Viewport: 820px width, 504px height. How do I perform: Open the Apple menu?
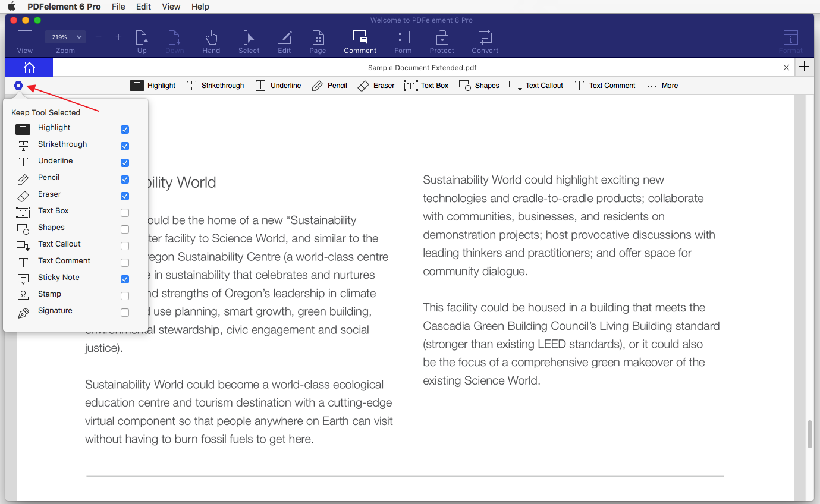click(x=11, y=7)
